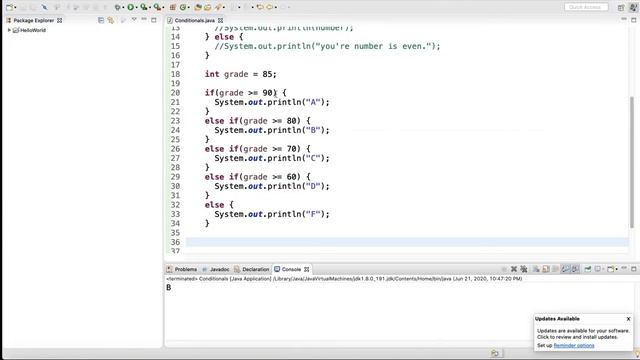This screenshot has width=640, height=360.
Task: Close the Console view tab
Action: tap(307, 269)
